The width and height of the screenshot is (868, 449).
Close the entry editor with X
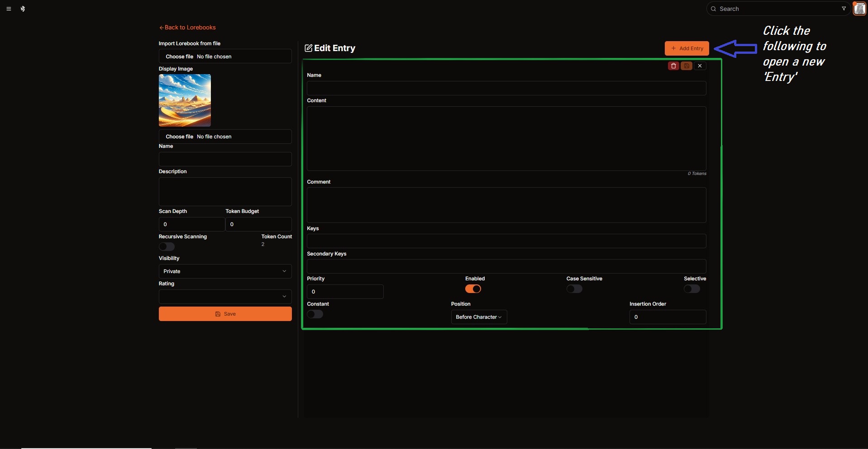[700, 66]
